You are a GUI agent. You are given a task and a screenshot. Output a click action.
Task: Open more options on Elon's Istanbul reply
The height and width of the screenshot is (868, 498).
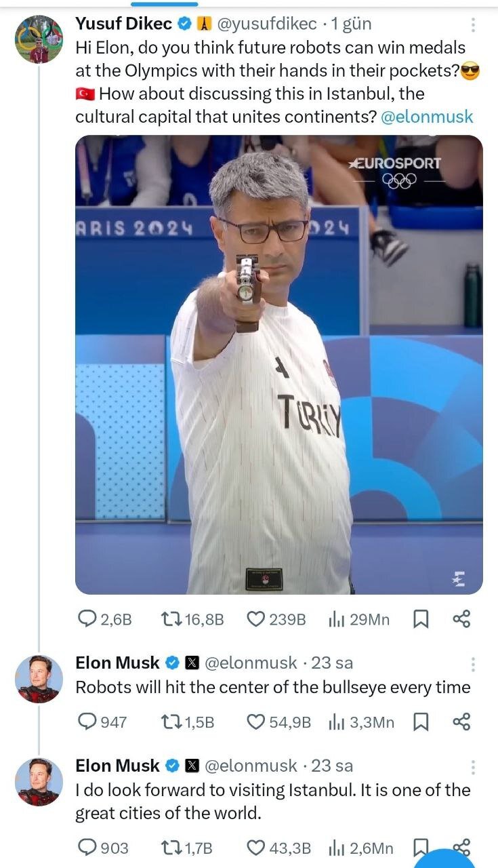[x=473, y=767]
